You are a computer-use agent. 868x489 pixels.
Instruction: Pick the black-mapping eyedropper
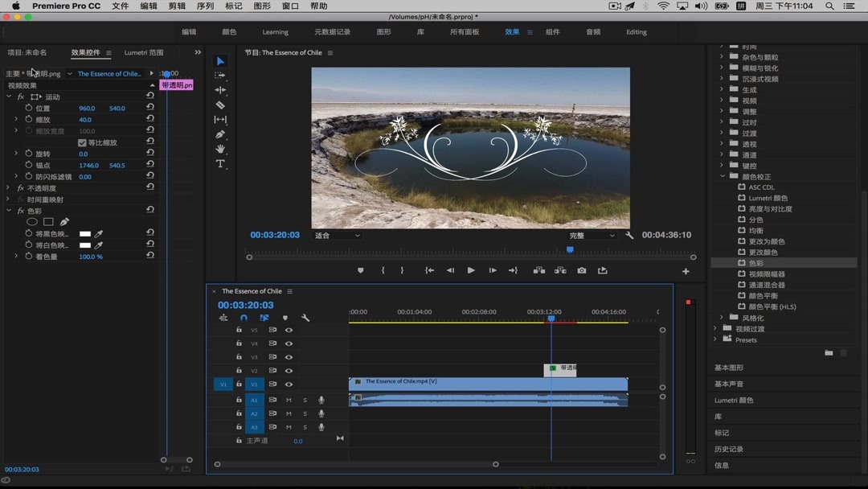(x=99, y=234)
